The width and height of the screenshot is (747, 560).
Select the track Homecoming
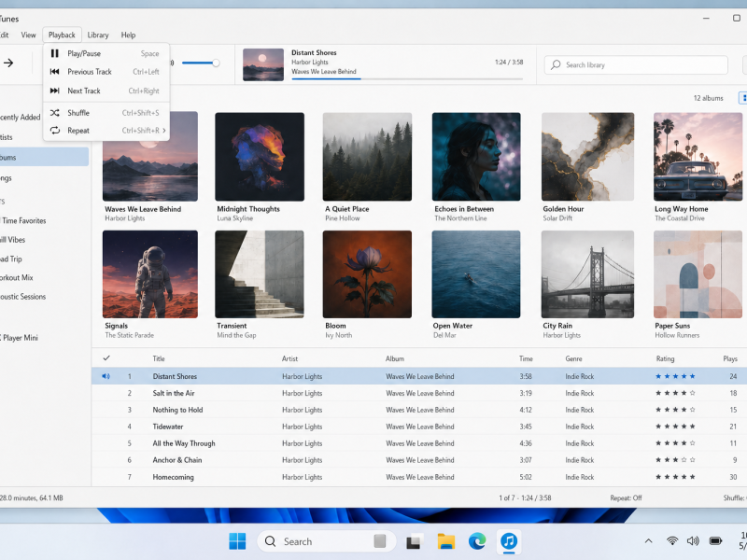tap(419, 477)
